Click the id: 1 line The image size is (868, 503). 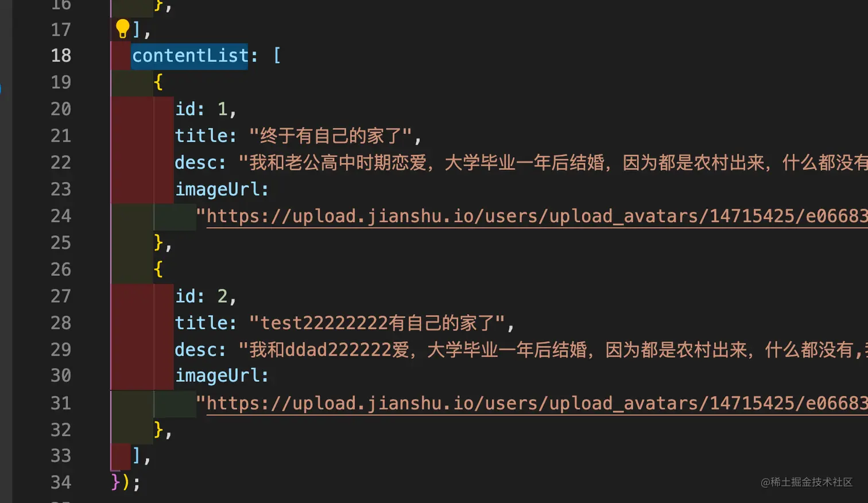click(206, 109)
